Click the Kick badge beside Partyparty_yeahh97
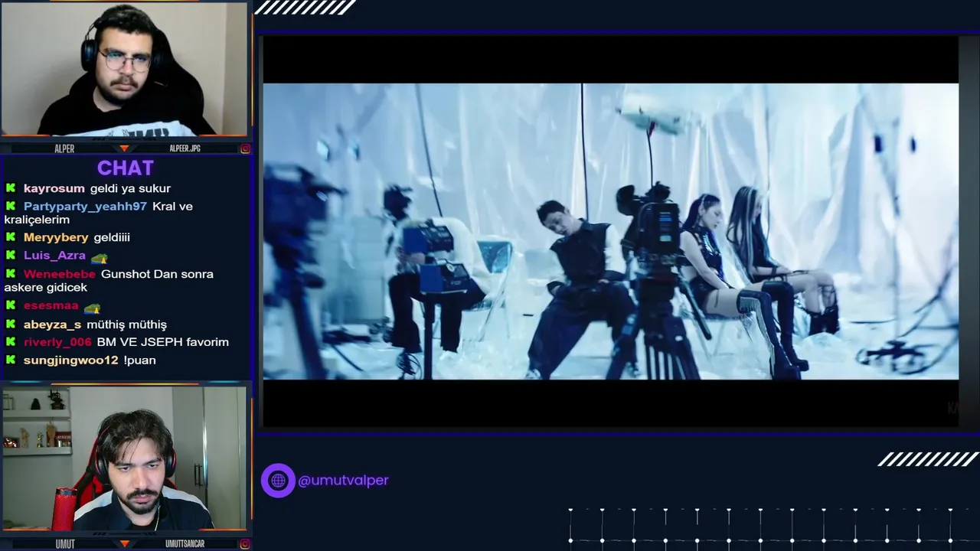Viewport: 980px width, 551px height. tap(11, 207)
